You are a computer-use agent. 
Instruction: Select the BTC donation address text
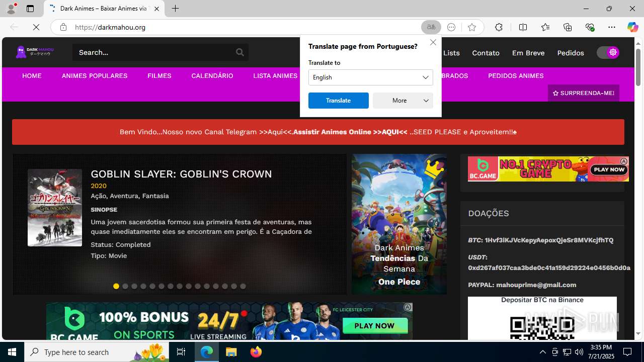click(x=549, y=240)
